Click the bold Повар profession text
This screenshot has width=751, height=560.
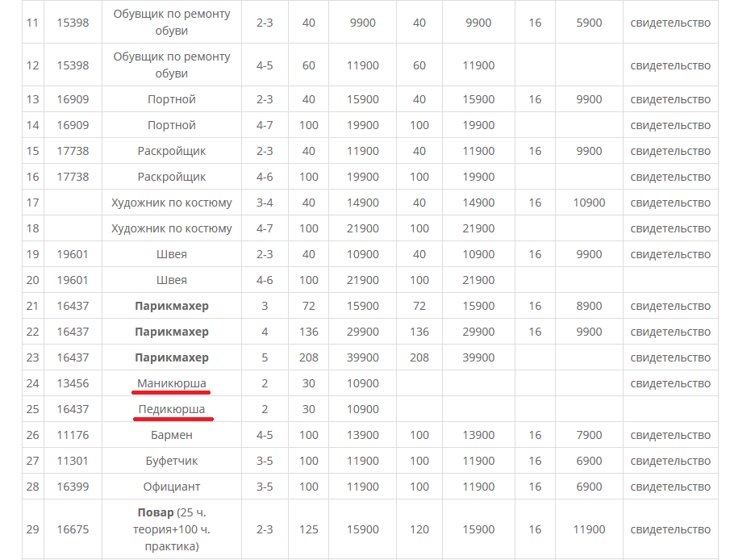click(x=154, y=512)
